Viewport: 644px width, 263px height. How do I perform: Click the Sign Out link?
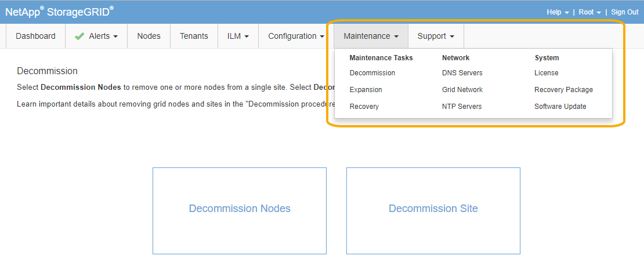[x=625, y=12]
